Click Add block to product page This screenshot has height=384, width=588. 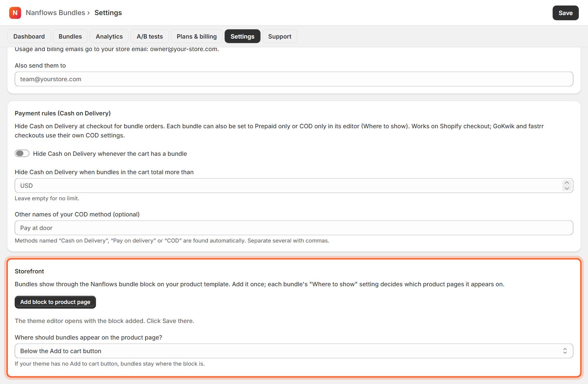pos(55,302)
